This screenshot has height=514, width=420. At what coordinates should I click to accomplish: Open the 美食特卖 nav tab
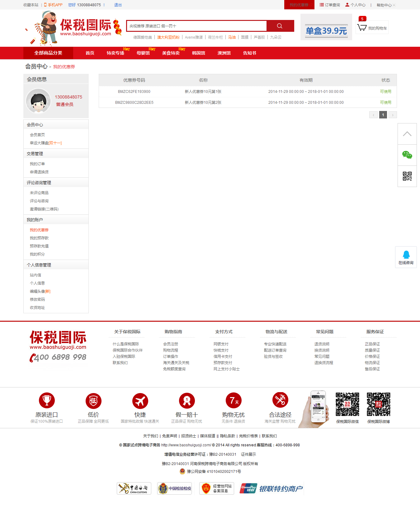pos(171,53)
